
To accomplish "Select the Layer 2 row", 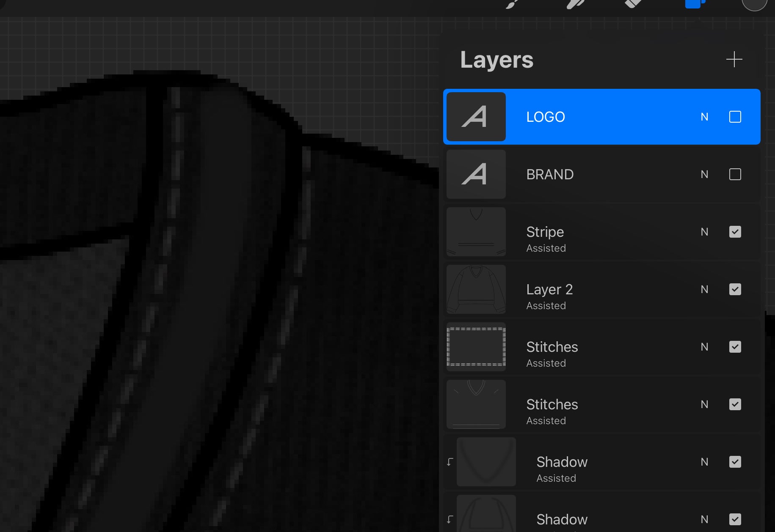I will 602,289.
